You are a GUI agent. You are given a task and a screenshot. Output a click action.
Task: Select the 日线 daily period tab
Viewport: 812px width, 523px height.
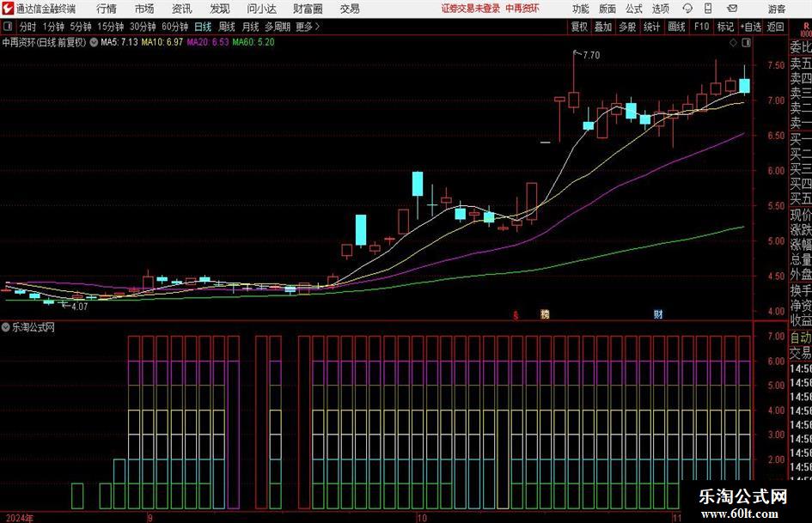click(203, 27)
